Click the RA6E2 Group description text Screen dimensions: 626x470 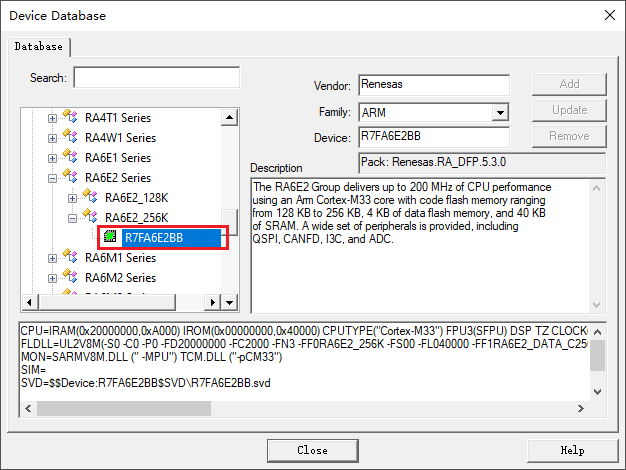click(x=402, y=213)
